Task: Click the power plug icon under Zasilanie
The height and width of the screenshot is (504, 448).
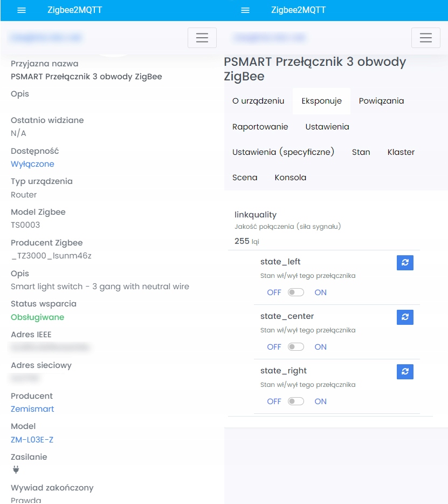Action: [16, 470]
